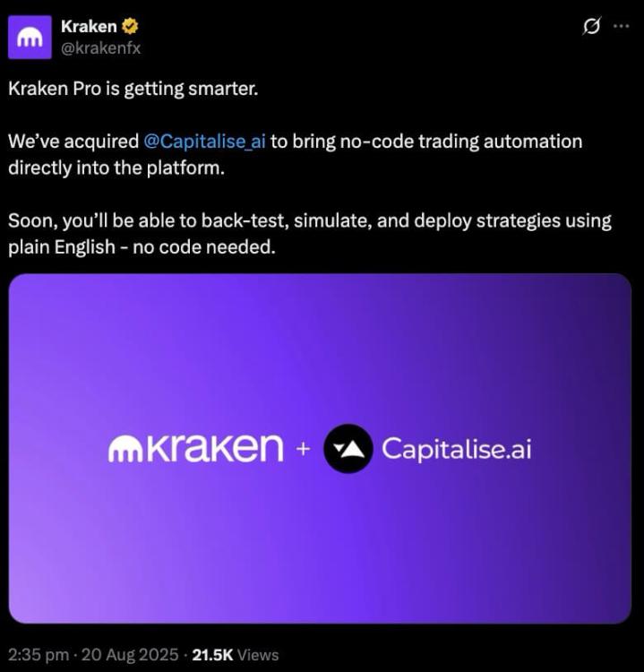Open the Grok slashed-circle icon
Image resolution: width=644 pixels, height=672 pixels.
coord(591,27)
